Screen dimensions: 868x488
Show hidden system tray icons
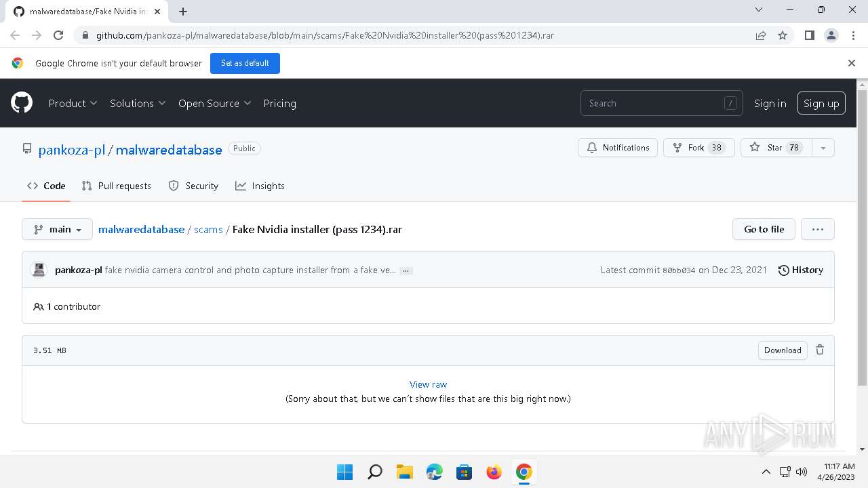(x=766, y=472)
